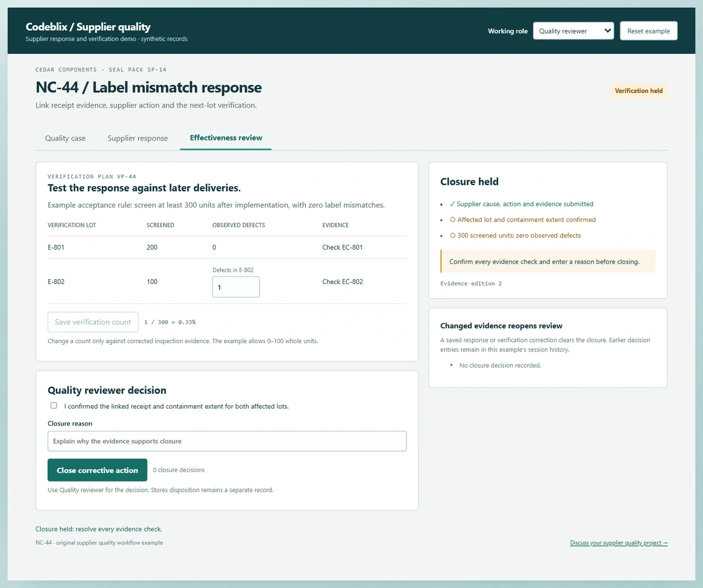Click the Defects in E-802 input field
Viewport: 703px width, 588px height.
[236, 287]
